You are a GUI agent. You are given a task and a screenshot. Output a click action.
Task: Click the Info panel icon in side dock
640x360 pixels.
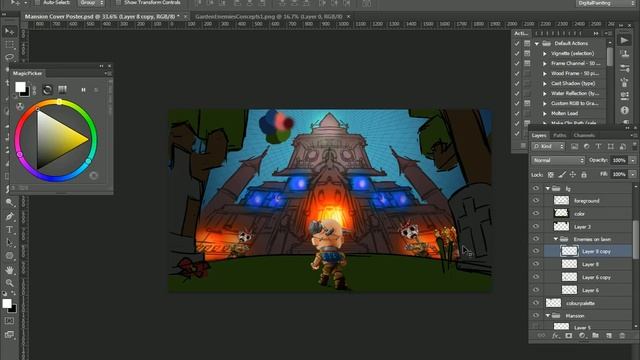(x=624, y=110)
